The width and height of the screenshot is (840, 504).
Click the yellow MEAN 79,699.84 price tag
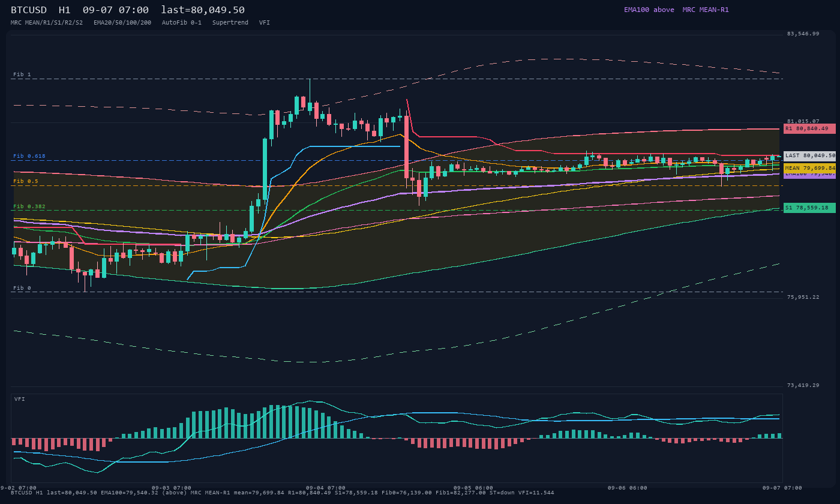point(809,168)
